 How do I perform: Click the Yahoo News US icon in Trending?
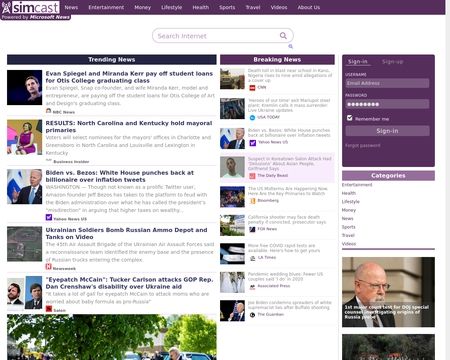[x=49, y=218]
